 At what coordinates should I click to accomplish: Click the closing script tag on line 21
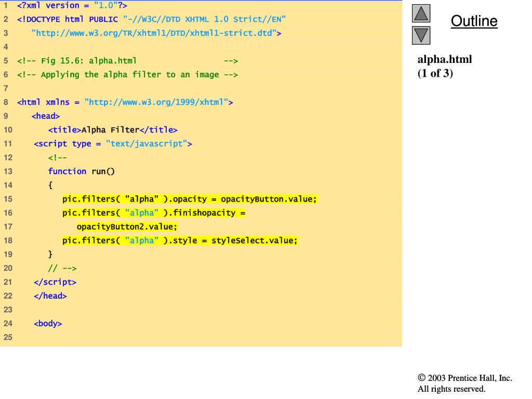[x=55, y=282]
